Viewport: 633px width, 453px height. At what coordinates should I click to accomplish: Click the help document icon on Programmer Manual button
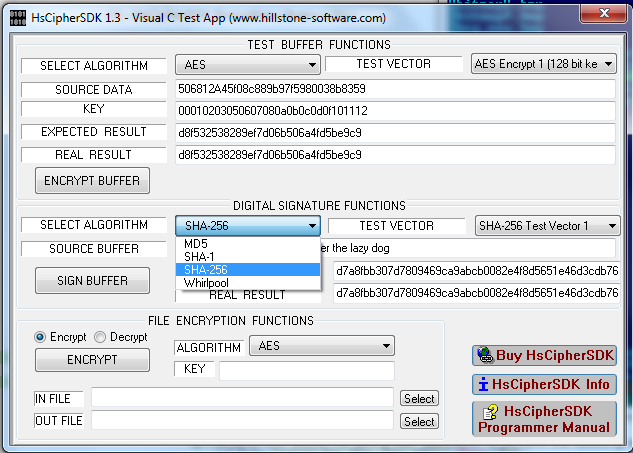(x=490, y=412)
